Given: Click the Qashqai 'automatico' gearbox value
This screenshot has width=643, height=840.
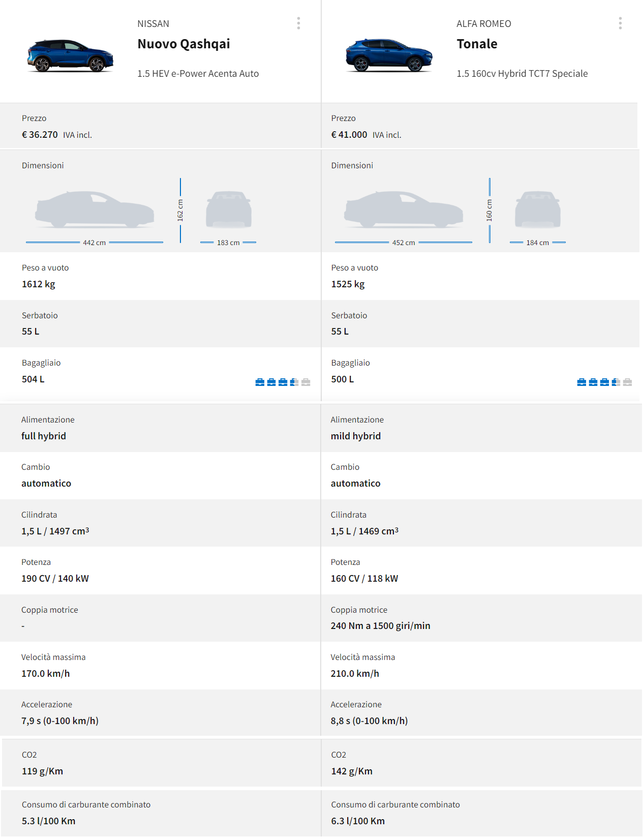Looking at the screenshot, I should click(x=46, y=484).
